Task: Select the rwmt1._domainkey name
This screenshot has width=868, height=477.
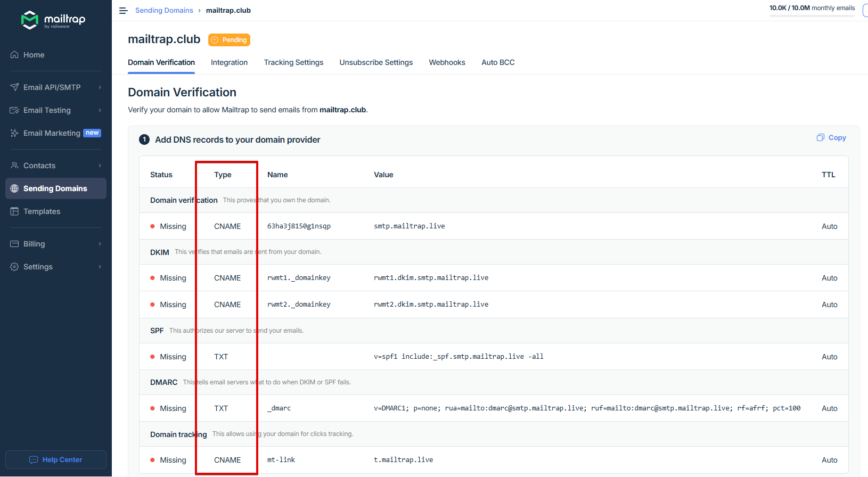Action: tap(299, 278)
